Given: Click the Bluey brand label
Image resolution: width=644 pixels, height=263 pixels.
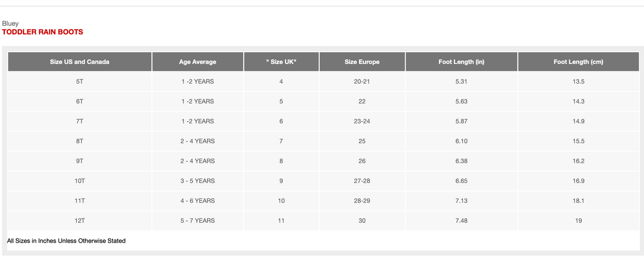Looking at the screenshot, I should click(10, 24).
